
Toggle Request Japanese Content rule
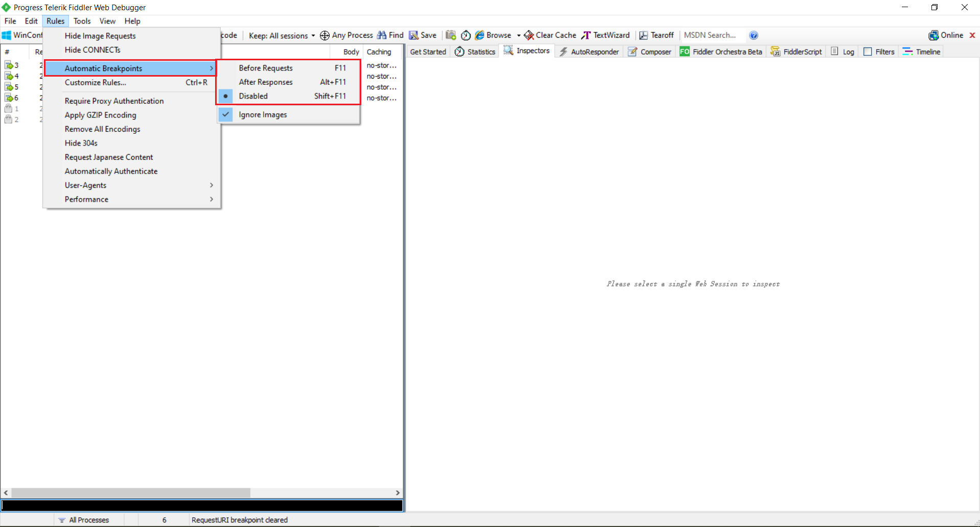[132, 157]
